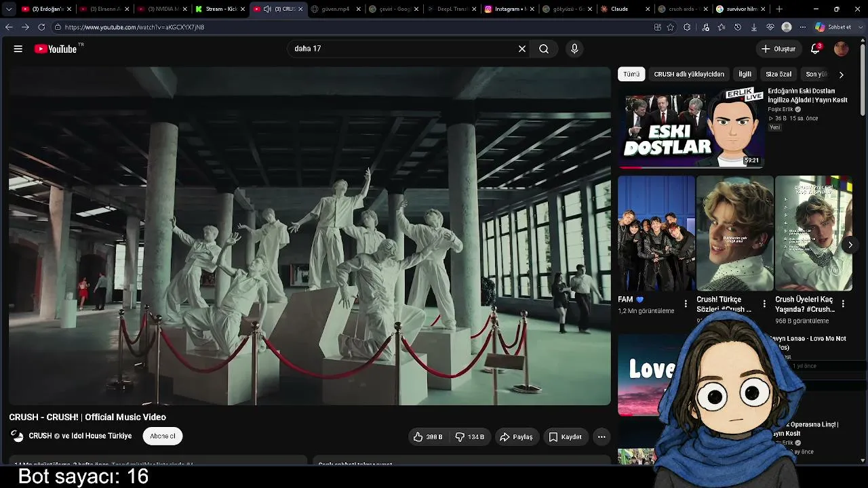
Task: Click the video title 'CRUSH - CRUSH! | Official Music Video'
Action: click(87, 417)
